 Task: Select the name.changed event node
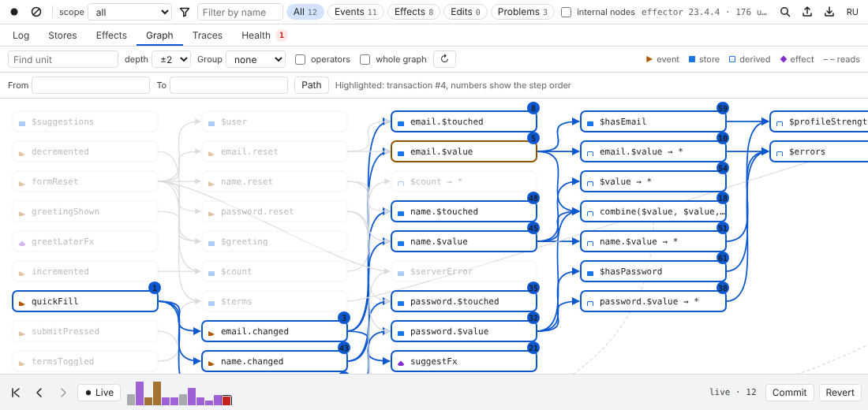(x=274, y=361)
